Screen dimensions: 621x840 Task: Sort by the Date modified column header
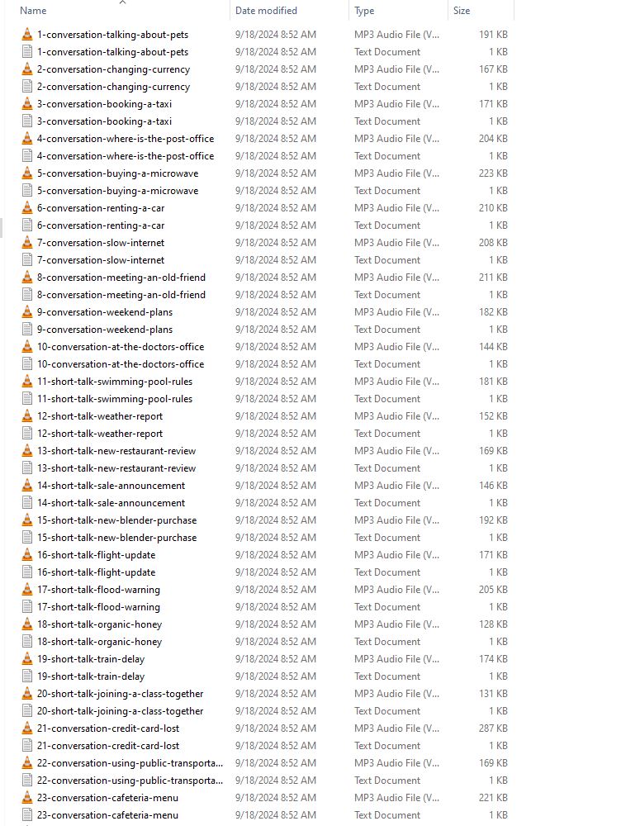[x=266, y=11]
